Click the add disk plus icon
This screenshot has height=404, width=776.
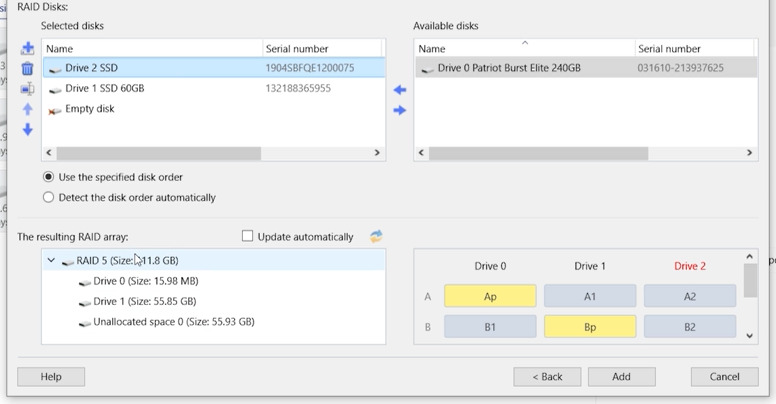[x=28, y=48]
